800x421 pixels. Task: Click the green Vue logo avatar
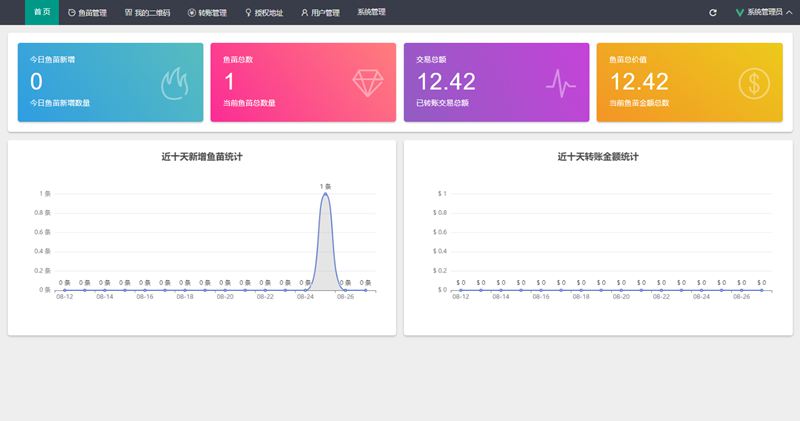coord(740,12)
